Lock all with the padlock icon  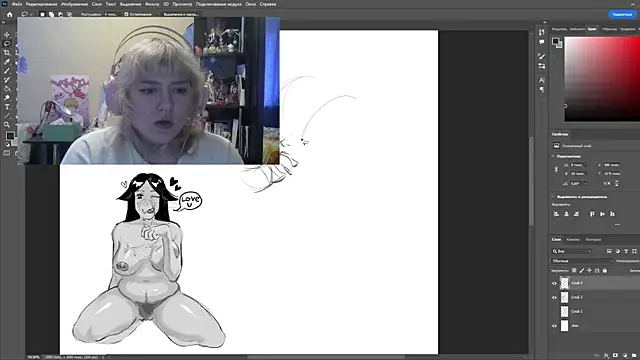605,271
